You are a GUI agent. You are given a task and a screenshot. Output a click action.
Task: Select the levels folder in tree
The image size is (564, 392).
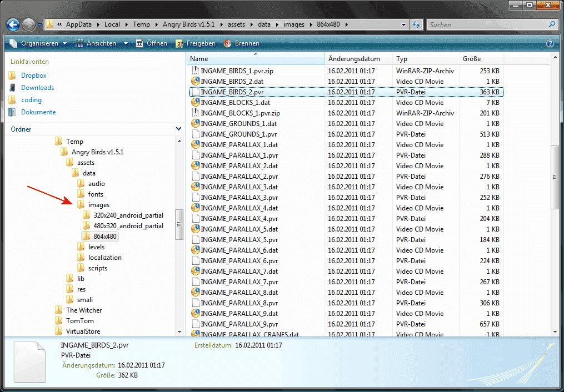[96, 247]
